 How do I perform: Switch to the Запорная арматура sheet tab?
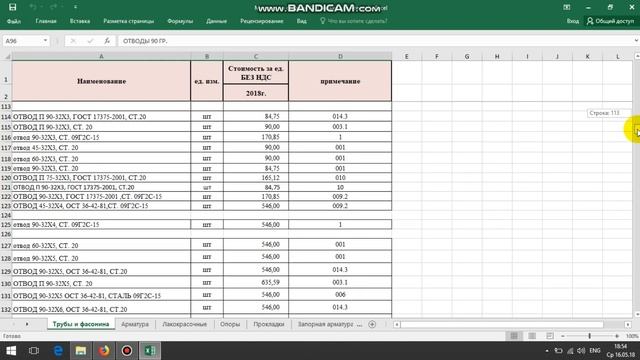[x=325, y=324]
